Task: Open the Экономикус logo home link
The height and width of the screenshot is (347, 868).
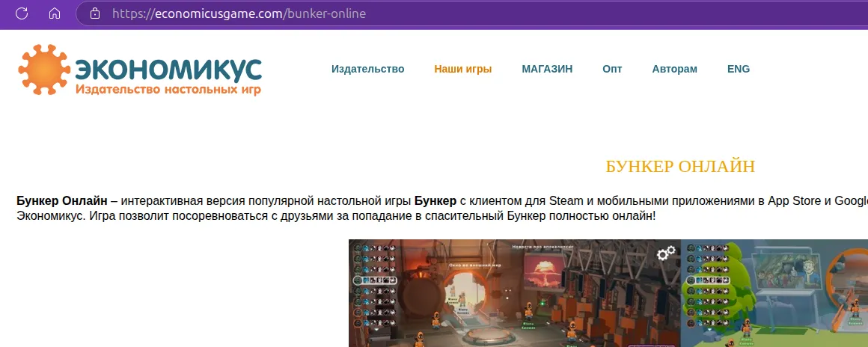Action: coord(139,70)
